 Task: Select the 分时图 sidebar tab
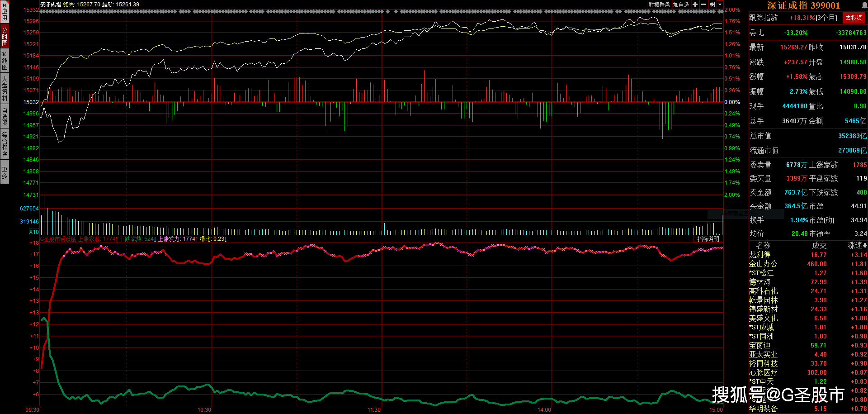click(x=5, y=36)
